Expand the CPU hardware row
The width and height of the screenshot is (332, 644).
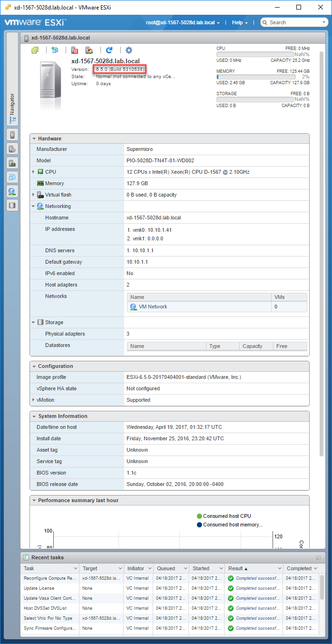tap(33, 172)
